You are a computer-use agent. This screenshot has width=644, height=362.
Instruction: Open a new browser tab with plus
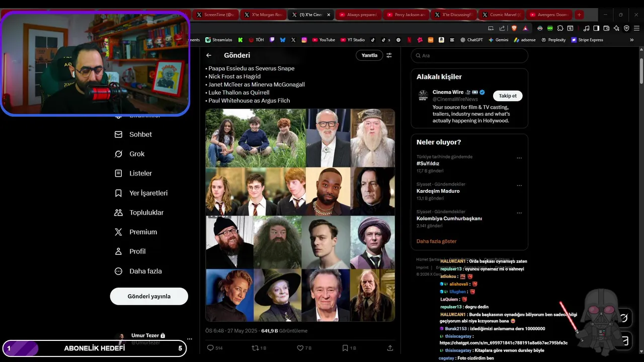pos(579,15)
